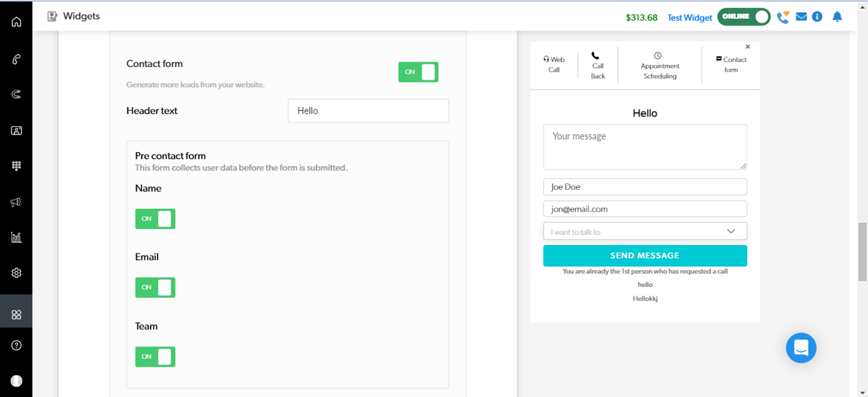
Task: Click the blue info icon in header
Action: click(x=817, y=17)
